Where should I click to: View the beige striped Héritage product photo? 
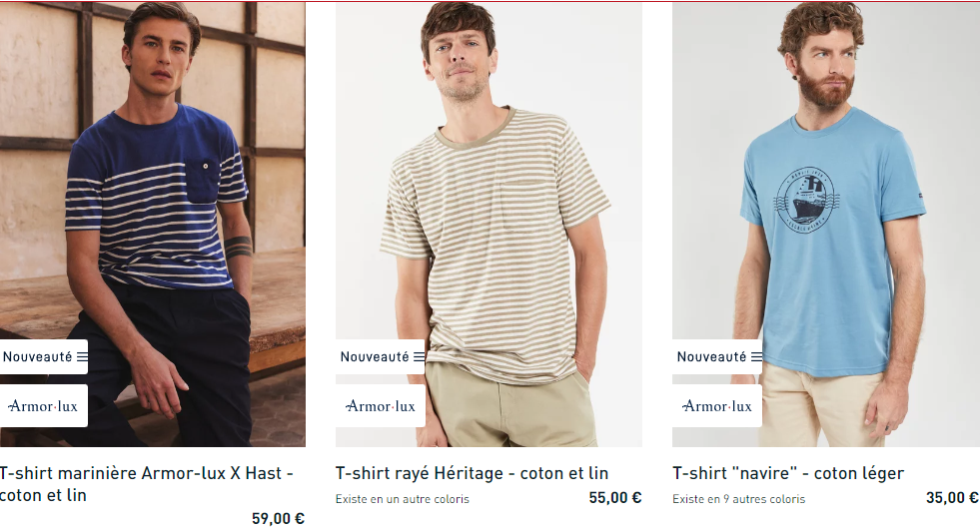pos(489,225)
